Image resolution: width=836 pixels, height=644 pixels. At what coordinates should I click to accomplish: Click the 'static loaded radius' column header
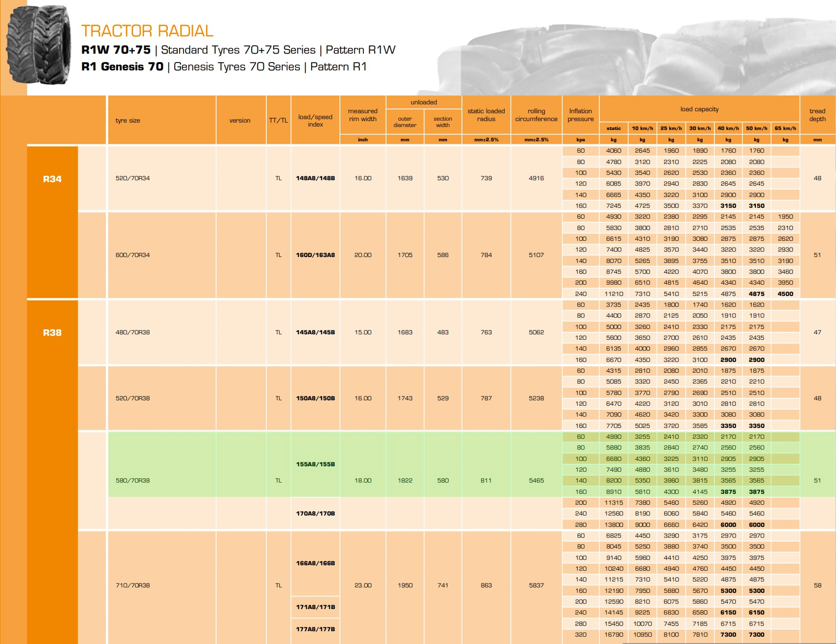[x=486, y=115]
